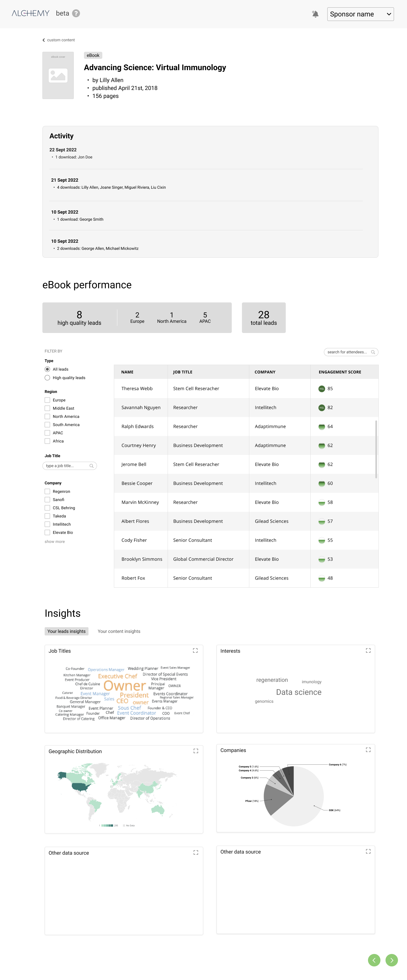Screen dimensions: 407x980
Task: Click the Ralph Edwards name cell
Action: click(138, 426)
